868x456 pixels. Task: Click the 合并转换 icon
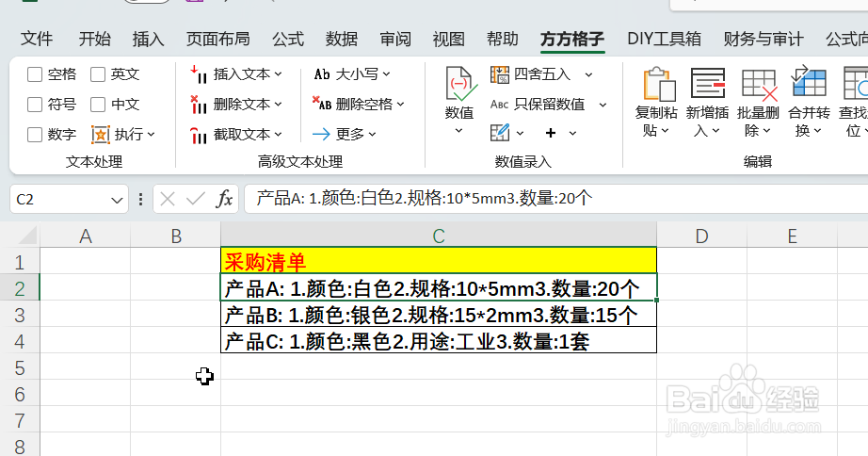(x=809, y=82)
